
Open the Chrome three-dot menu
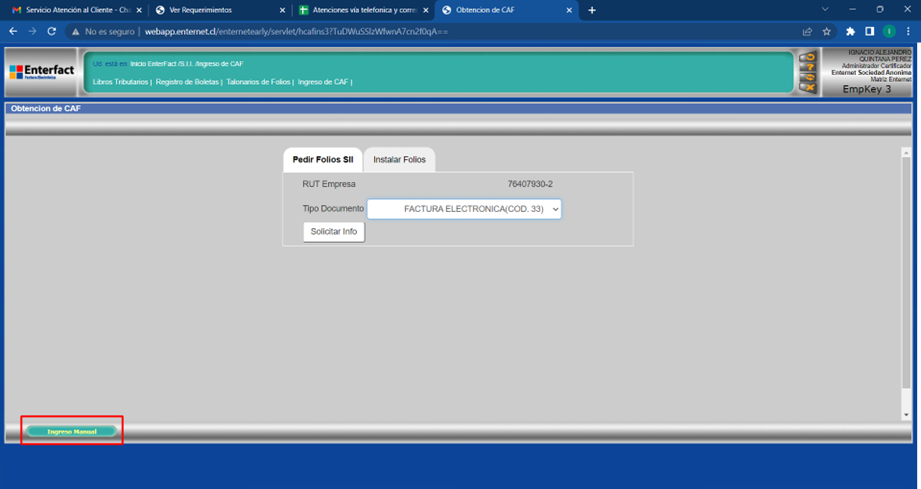click(x=908, y=31)
